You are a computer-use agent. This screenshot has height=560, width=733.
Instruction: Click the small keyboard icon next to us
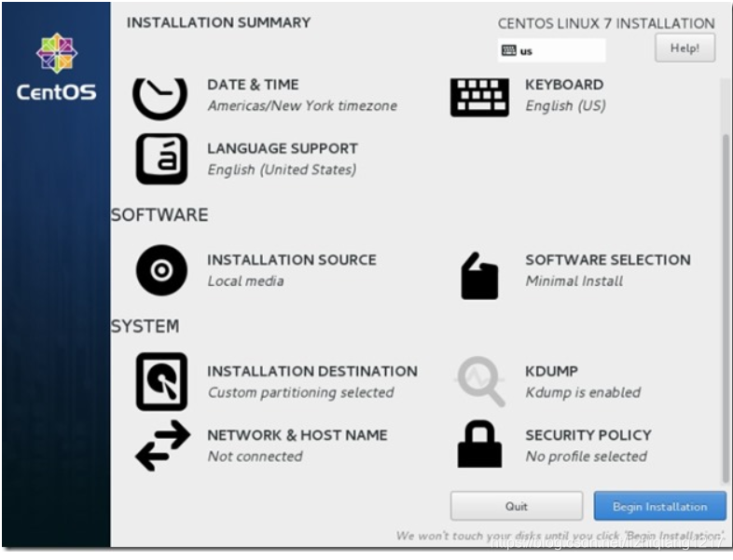point(509,50)
